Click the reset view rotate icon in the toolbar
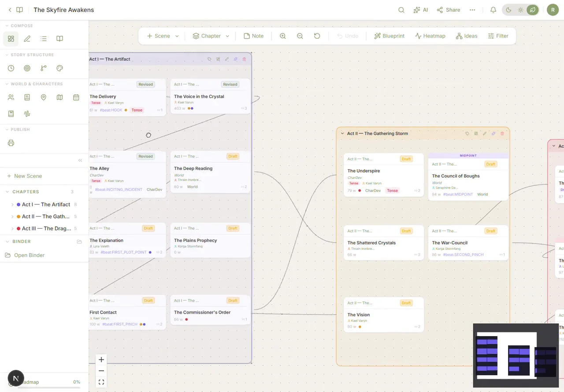 pos(317,36)
